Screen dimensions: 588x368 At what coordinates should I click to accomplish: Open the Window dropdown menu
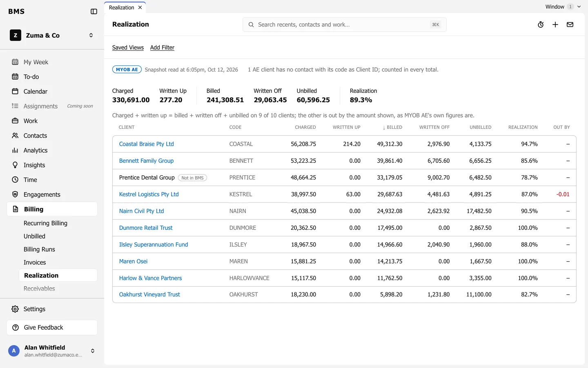click(563, 7)
